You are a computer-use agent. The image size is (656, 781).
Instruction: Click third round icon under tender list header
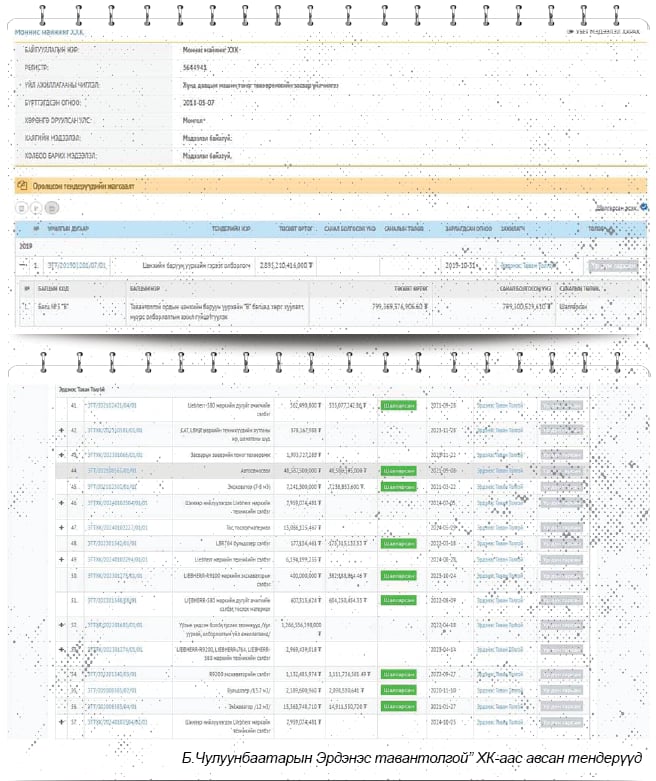coord(52,208)
